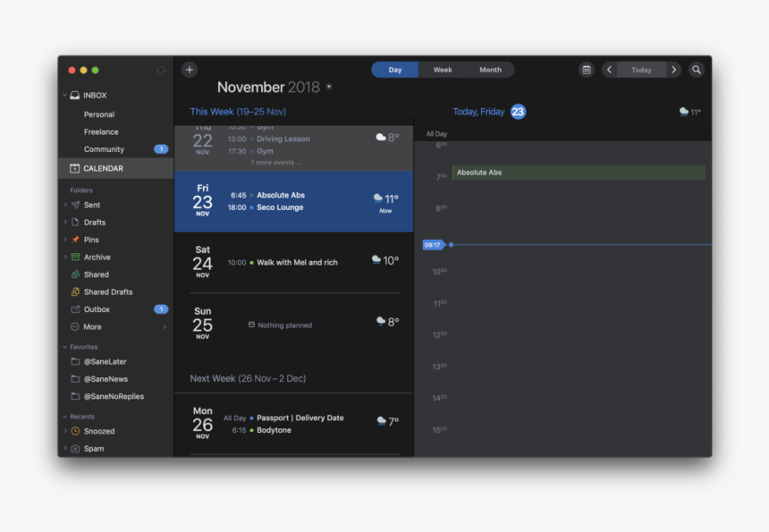Switch to the Week view tab
The width and height of the screenshot is (769, 532).
coord(442,69)
